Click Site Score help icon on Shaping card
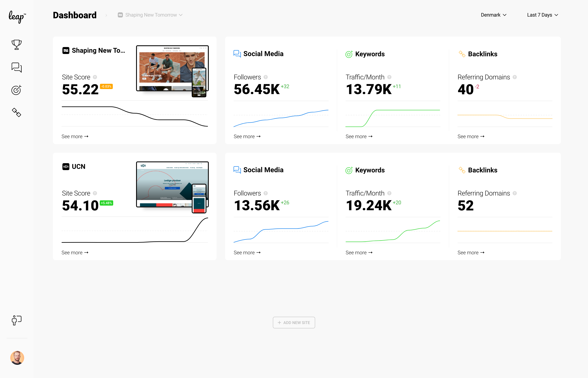Screen dimensions: 588x378 pos(95,77)
